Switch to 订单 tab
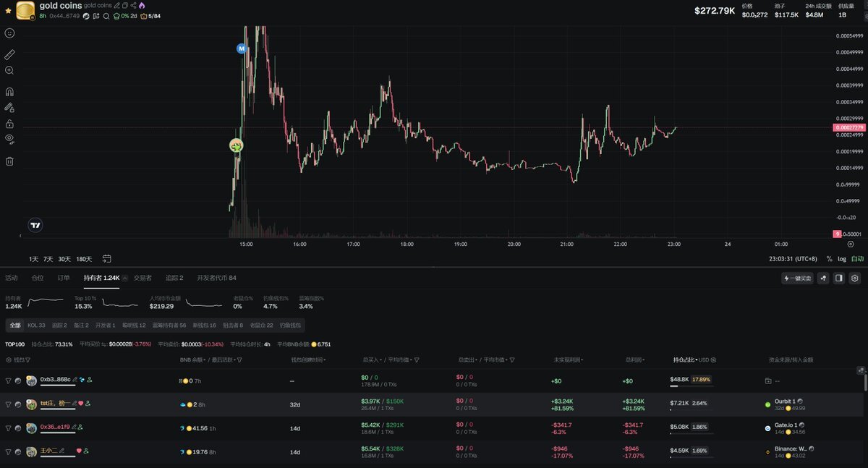Image resolution: width=868 pixels, height=468 pixels. point(64,278)
